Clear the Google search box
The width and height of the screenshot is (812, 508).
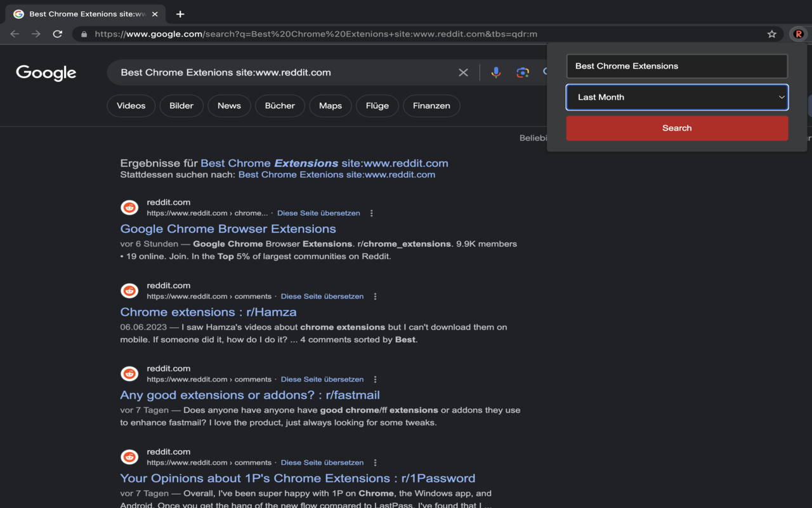(x=463, y=72)
